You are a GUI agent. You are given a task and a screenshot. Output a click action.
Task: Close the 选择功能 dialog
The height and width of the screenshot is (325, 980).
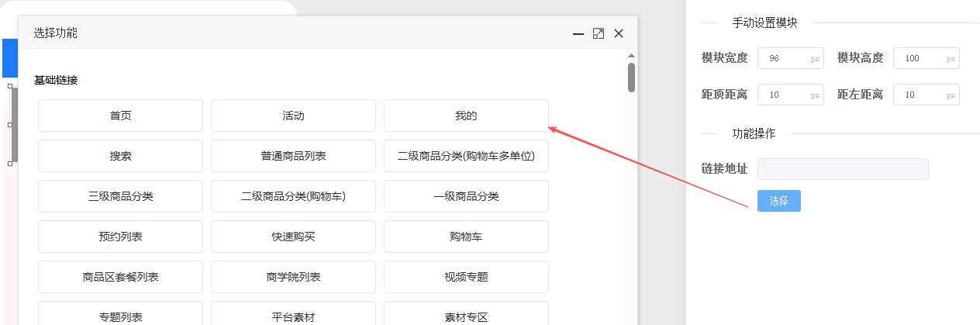[x=619, y=33]
